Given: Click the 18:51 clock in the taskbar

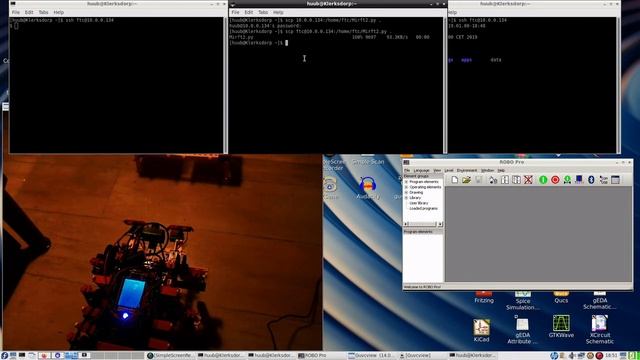Looking at the screenshot, I should (611, 356).
